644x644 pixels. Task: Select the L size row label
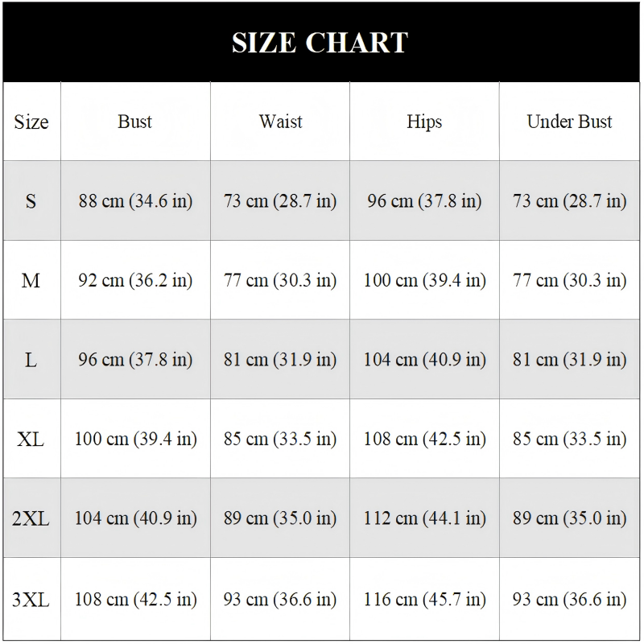point(31,360)
